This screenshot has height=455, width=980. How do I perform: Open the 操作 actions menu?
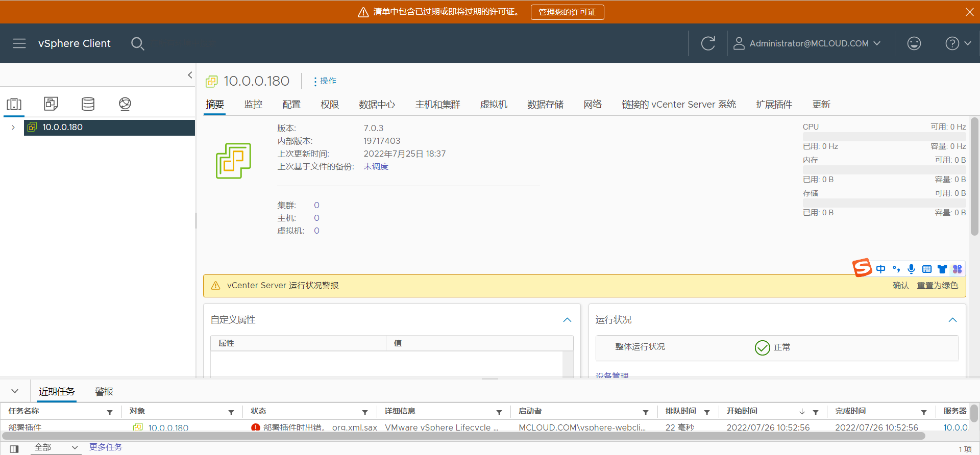(325, 81)
